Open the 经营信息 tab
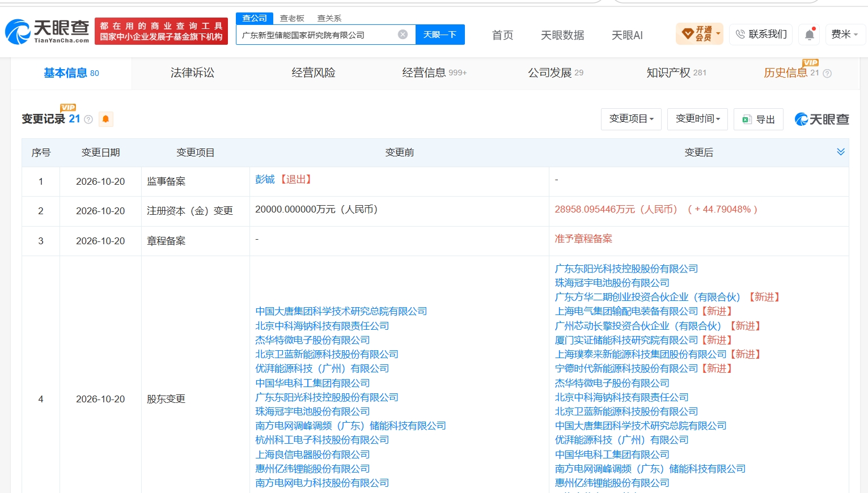868x493 pixels. coord(434,73)
